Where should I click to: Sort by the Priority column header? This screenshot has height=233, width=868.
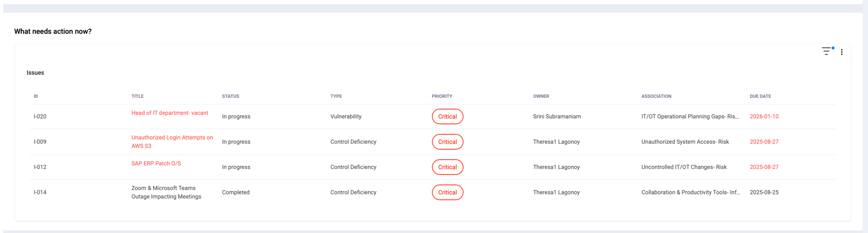tap(442, 96)
